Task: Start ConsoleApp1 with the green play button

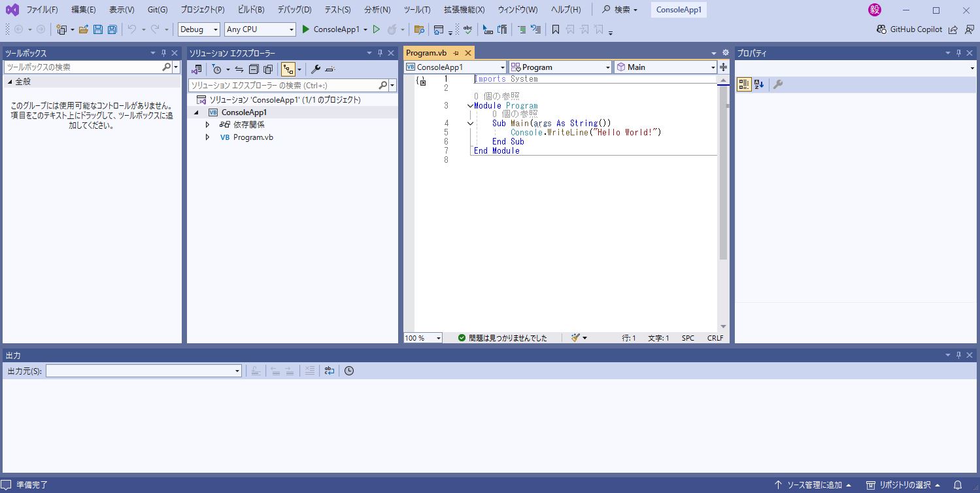Action: (305, 29)
